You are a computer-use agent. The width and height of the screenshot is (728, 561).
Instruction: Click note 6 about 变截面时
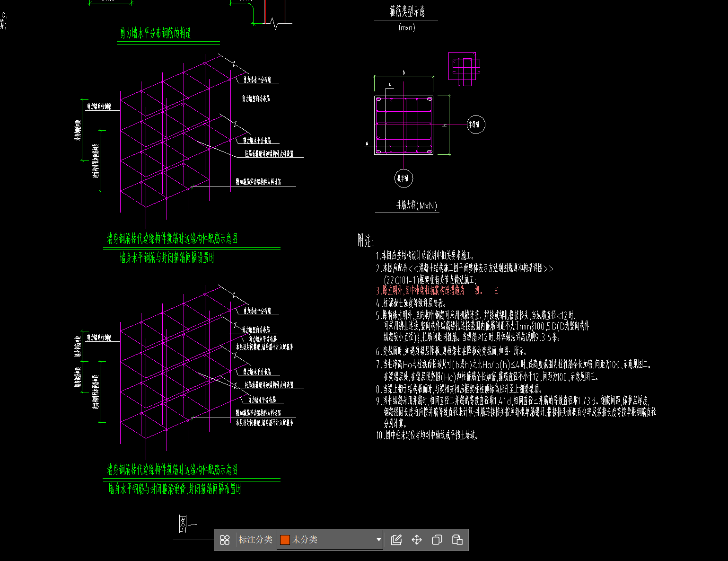point(452,351)
